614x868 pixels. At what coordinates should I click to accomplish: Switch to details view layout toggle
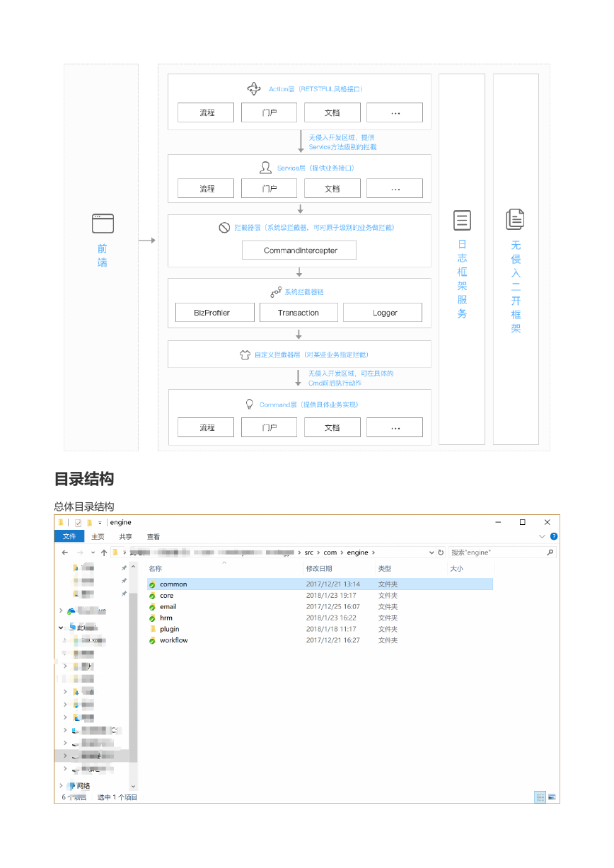click(x=540, y=797)
